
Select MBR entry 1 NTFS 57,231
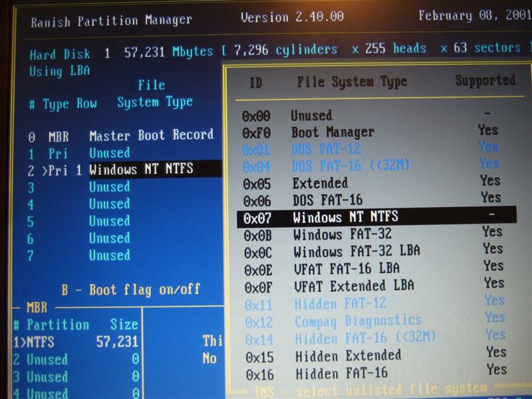click(x=76, y=342)
